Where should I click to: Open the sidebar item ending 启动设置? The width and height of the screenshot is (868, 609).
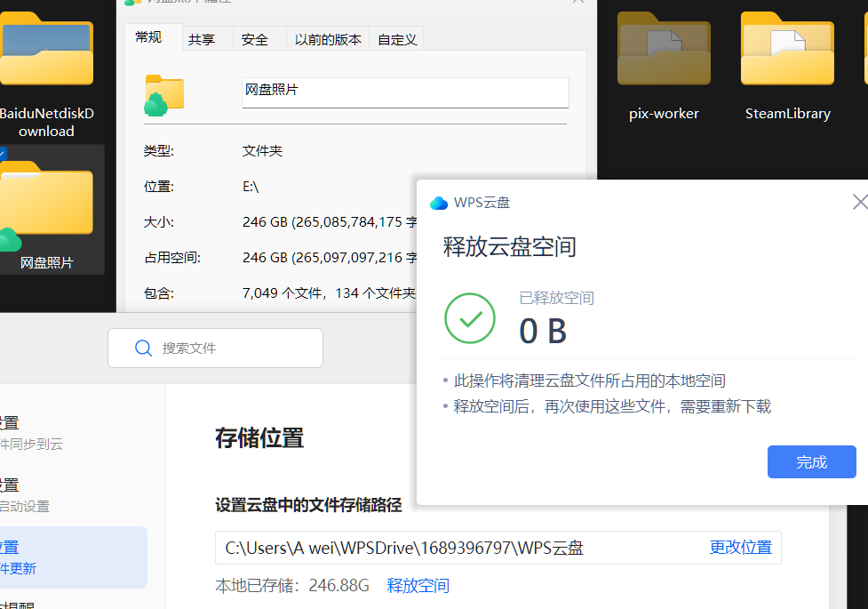25,495
